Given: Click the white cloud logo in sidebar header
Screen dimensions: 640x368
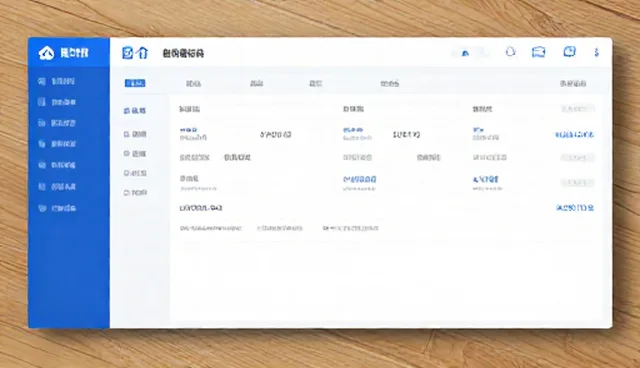Looking at the screenshot, I should pos(46,53).
